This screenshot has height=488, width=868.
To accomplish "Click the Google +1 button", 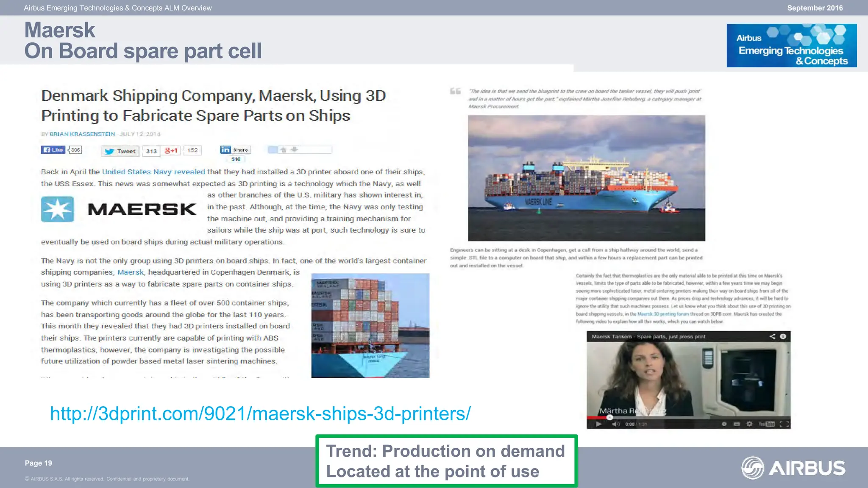I will click(171, 150).
